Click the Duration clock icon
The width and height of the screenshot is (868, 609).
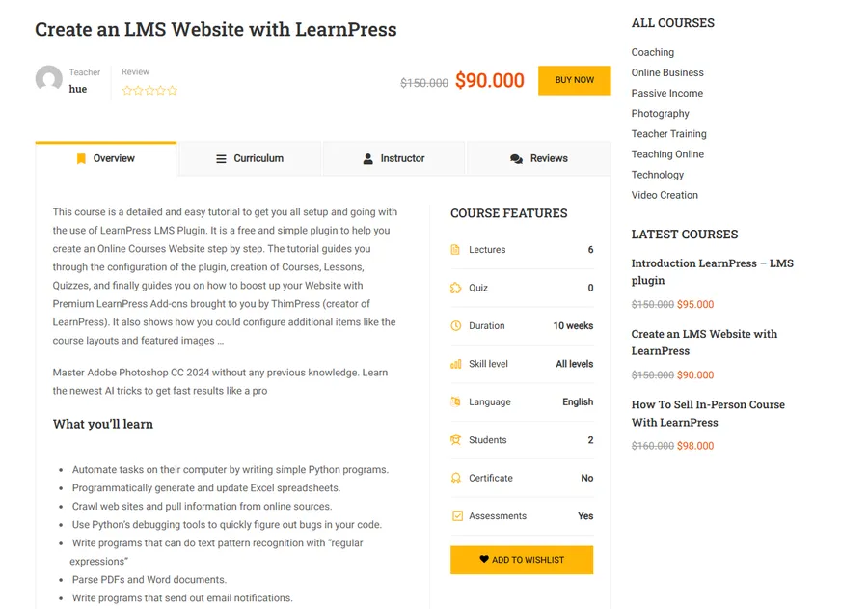click(455, 326)
